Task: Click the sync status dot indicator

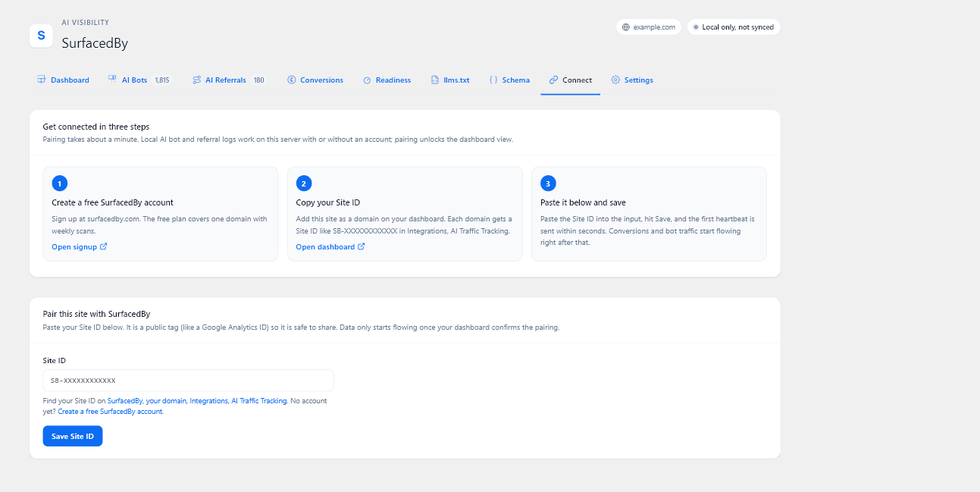Action: click(x=696, y=27)
